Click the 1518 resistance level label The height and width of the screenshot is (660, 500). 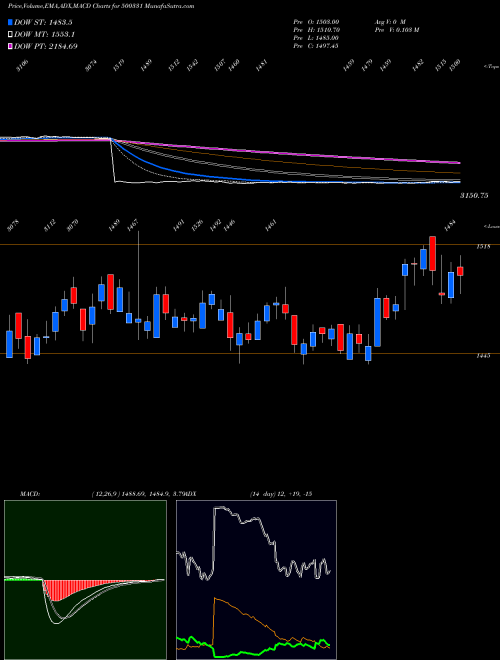coord(483,247)
